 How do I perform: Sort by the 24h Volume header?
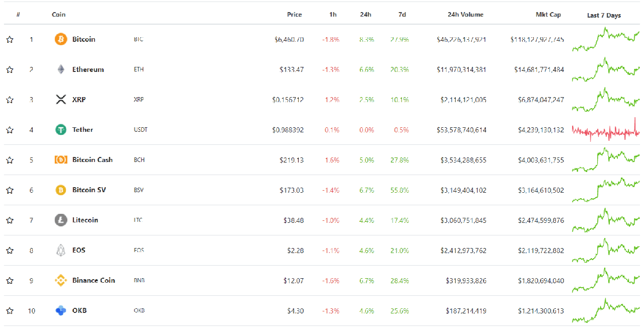[465, 15]
